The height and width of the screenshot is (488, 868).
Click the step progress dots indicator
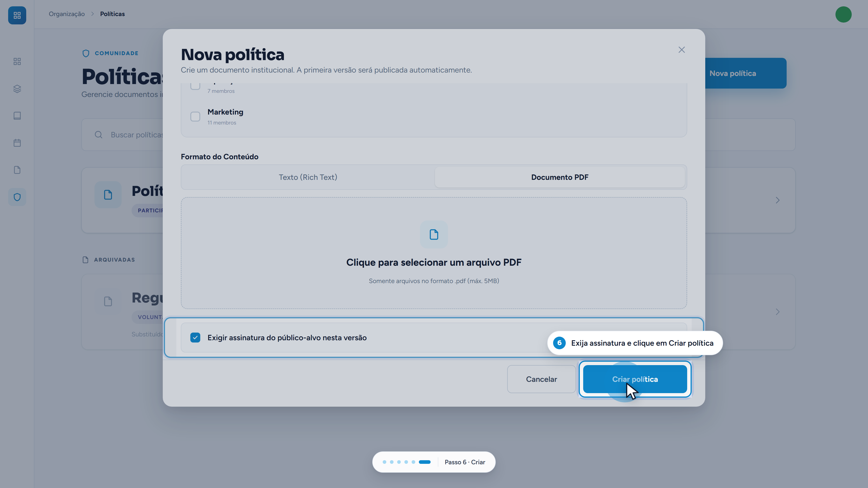coord(406,462)
